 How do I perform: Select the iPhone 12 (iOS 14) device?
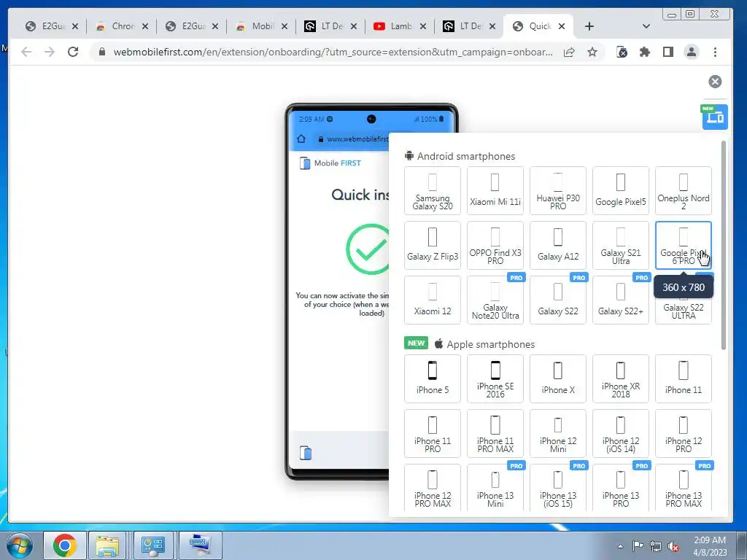[620, 433]
